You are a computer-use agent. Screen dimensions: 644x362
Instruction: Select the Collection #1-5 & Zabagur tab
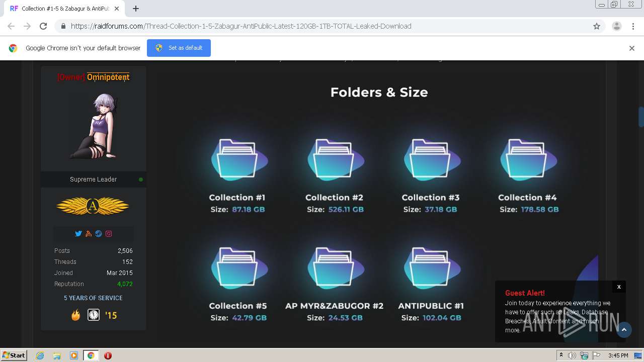(x=64, y=9)
